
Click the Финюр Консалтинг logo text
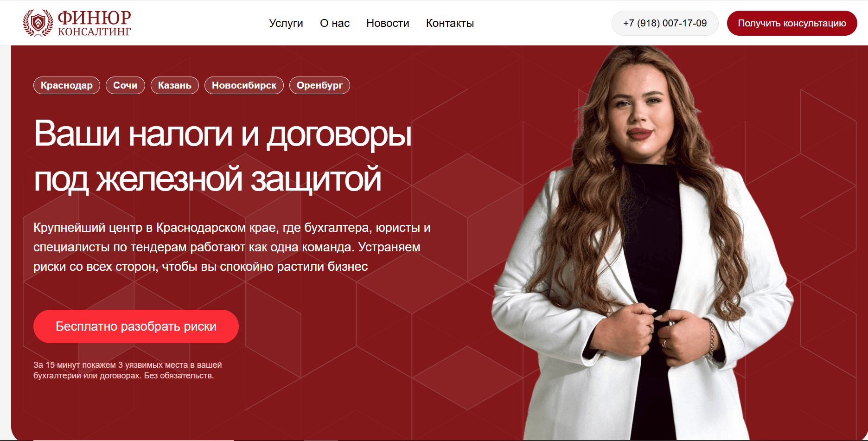pos(95,23)
